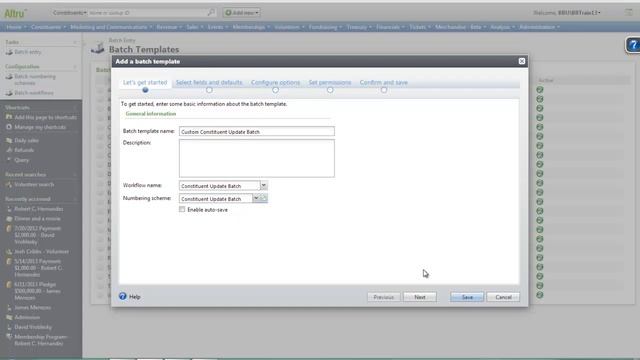Click the Help link in dialog footer
Image resolution: width=640 pixels, height=360 pixels.
point(135,297)
